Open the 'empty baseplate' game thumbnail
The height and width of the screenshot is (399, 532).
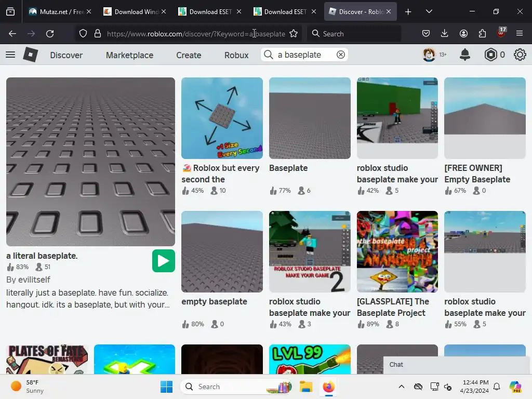222,252
